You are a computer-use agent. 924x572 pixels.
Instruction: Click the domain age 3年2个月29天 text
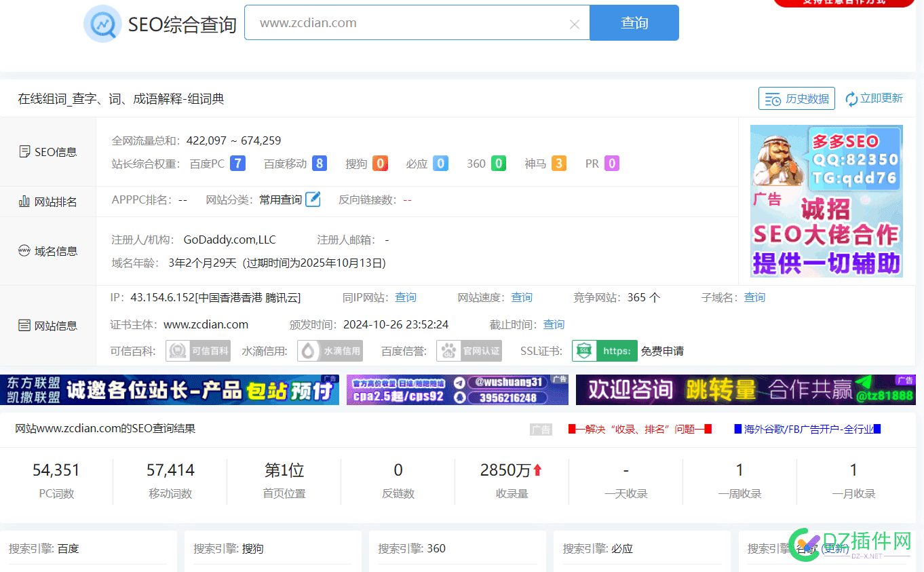pyautogui.click(x=203, y=263)
